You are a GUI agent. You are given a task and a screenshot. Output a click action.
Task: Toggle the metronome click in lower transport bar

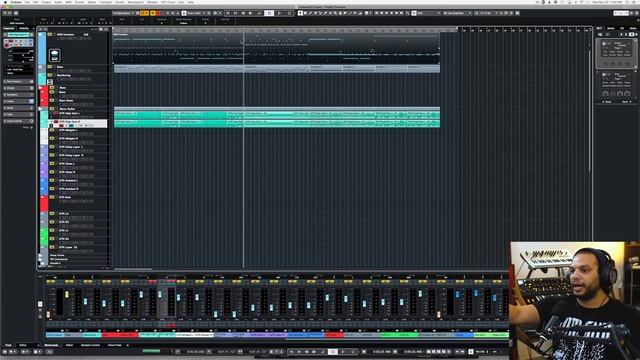click(x=471, y=351)
